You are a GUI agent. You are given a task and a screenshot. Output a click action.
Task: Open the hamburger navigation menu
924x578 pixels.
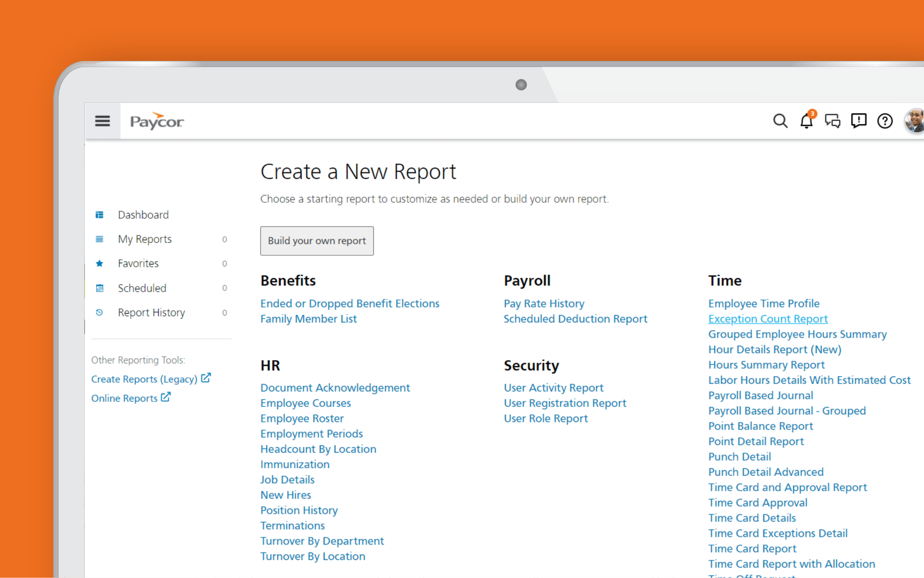coord(102,121)
